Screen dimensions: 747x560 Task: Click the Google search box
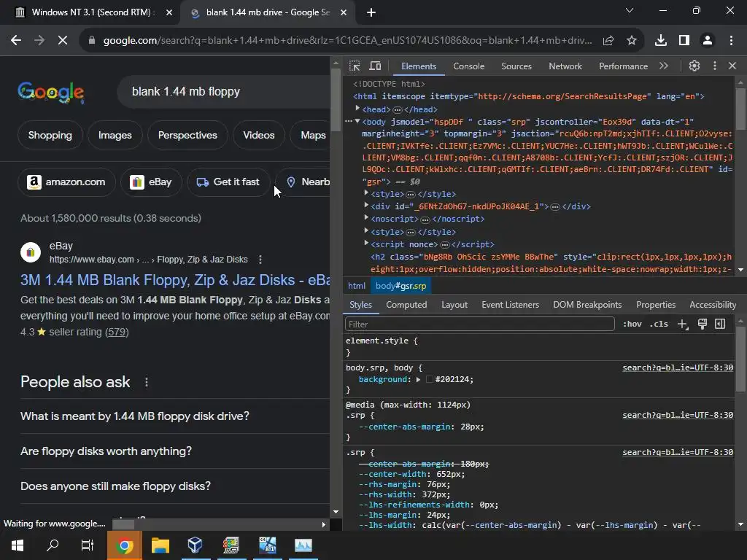[224, 91]
